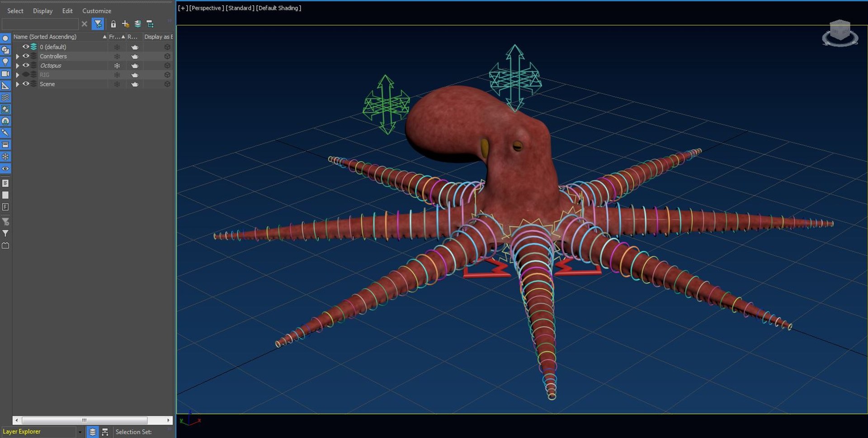868x438 pixels.
Task: Expand the RIG layer
Action: click(x=18, y=75)
